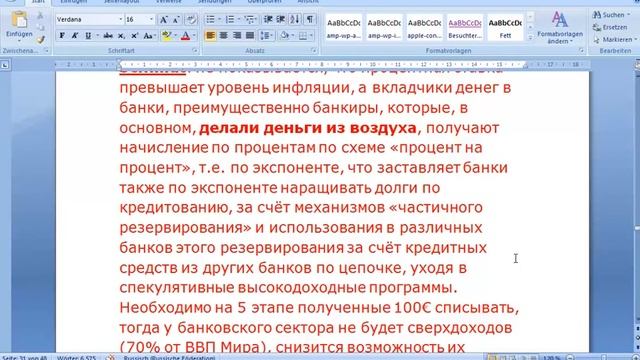Toggle italic formatting K button
Screen dimensions: 640x360
click(75, 36)
